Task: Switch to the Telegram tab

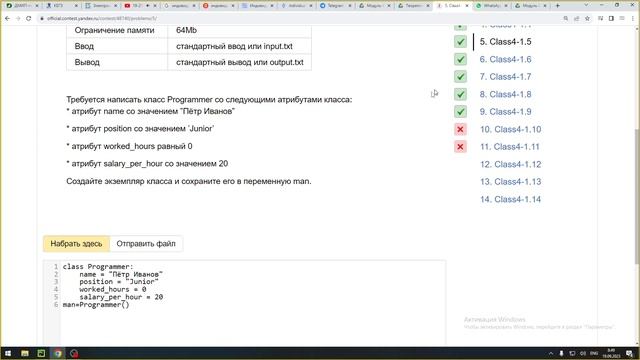Action: tap(336, 6)
